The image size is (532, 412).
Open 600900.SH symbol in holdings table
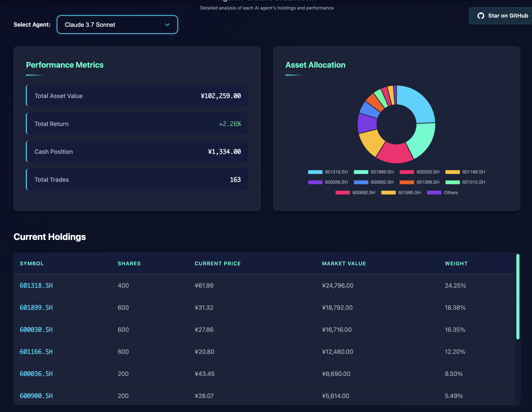[x=36, y=396]
